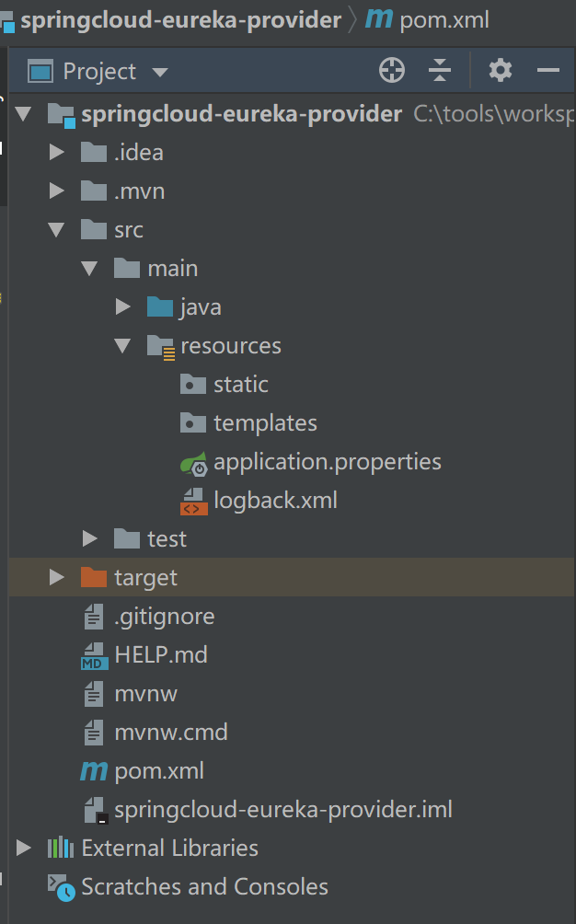The width and height of the screenshot is (576, 924).
Task: Collapse the resources folder
Action: [x=122, y=346]
